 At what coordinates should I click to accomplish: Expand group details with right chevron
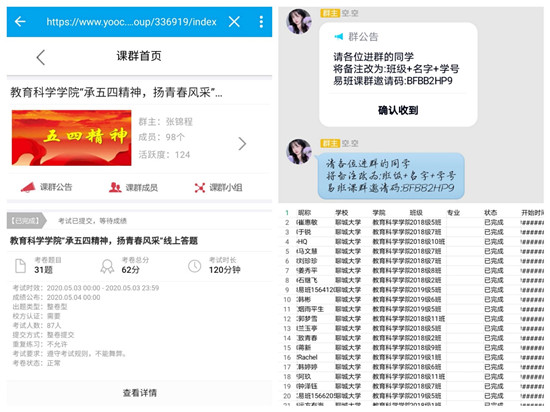pyautogui.click(x=242, y=144)
